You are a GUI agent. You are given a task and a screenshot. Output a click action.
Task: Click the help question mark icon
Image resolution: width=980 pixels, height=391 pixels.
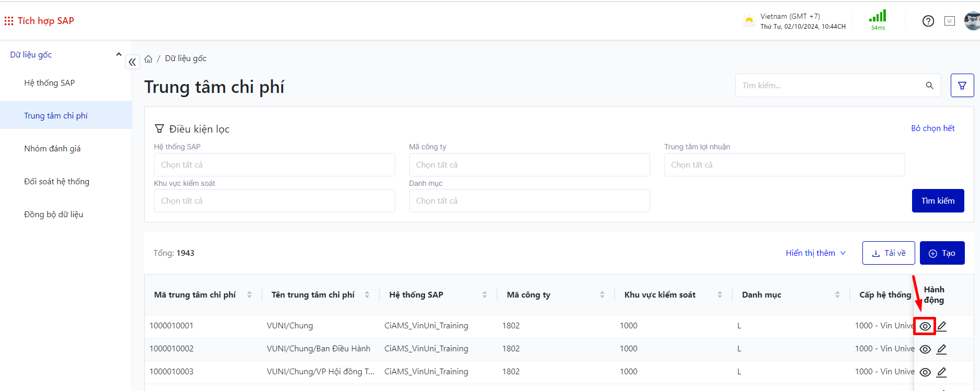pyautogui.click(x=928, y=21)
